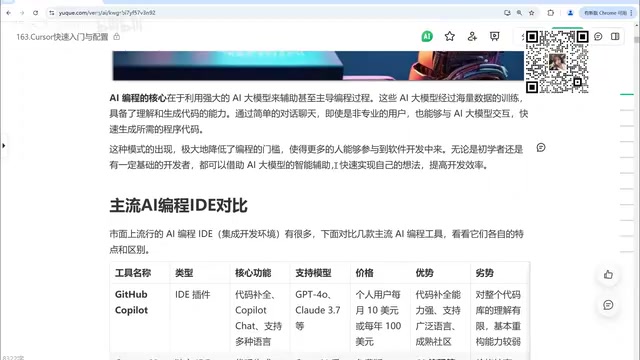640x360 pixels.
Task: Click the paragraph starting 这种模式的出现
Action: pos(316,157)
